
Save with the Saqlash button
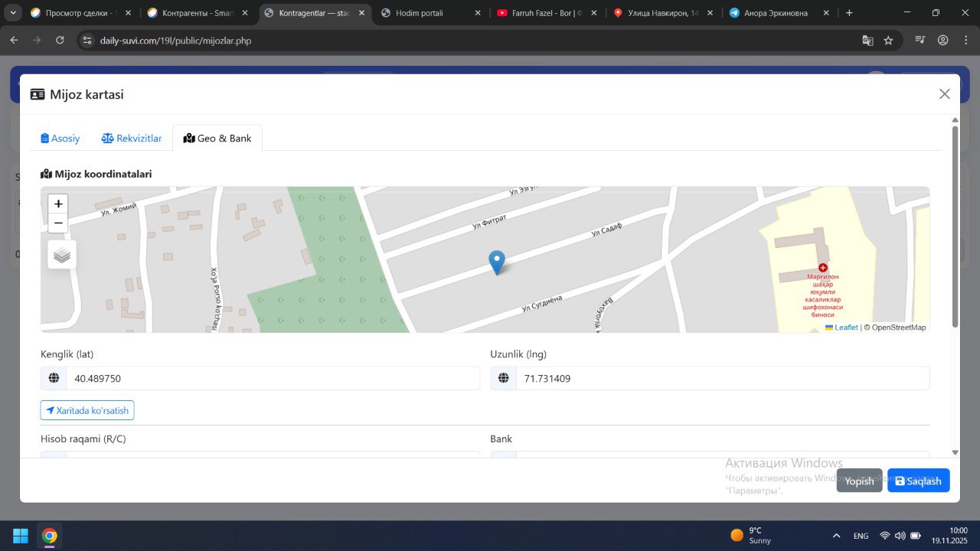coord(918,481)
